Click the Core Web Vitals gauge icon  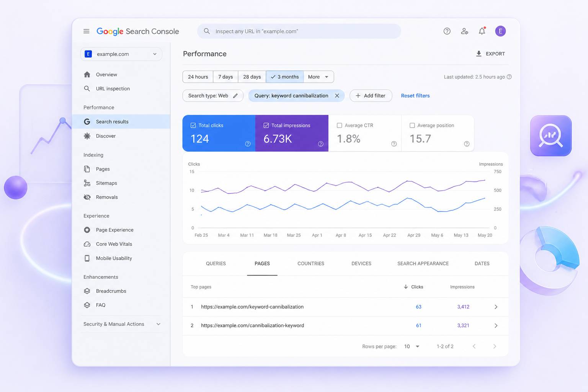[87, 244]
